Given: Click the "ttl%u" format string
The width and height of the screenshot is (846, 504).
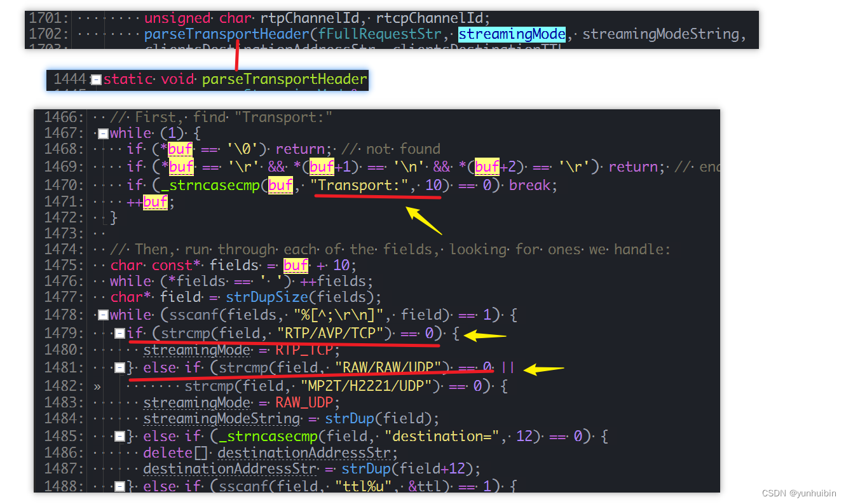Looking at the screenshot, I should [368, 486].
